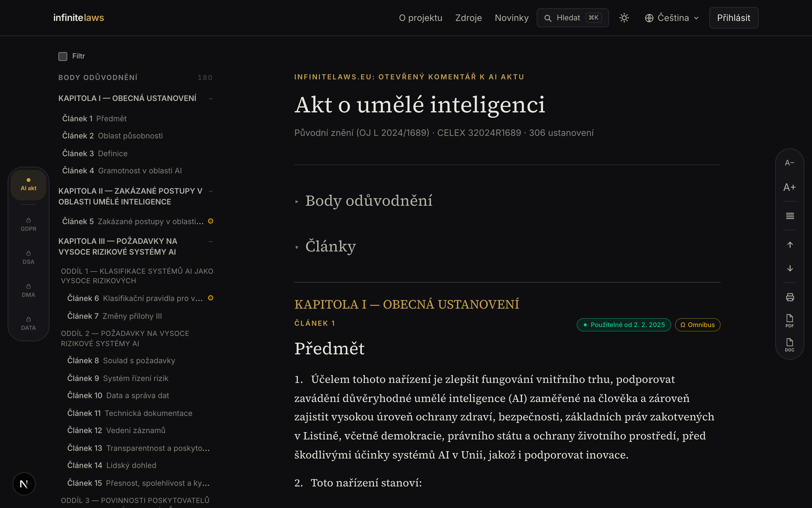Screen dimensions: 812x508
Task: Click Oddíl 1 — Klasifikace systémů AI heading
Action: [137, 276]
